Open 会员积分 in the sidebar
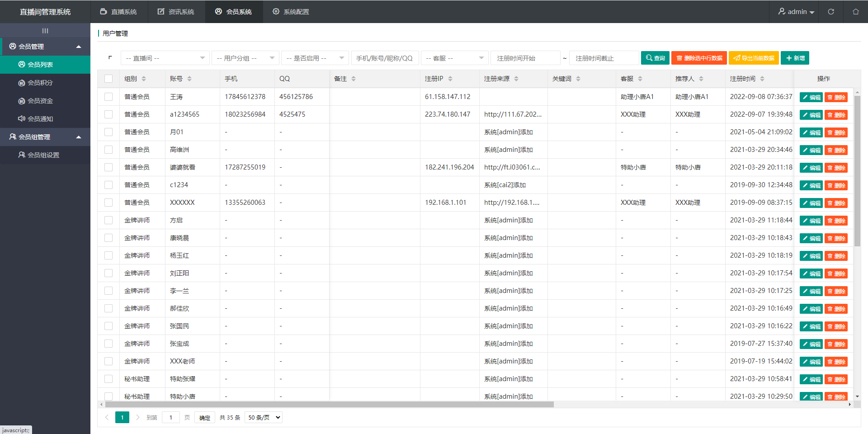Screen dimensions: 868x434 40,83
